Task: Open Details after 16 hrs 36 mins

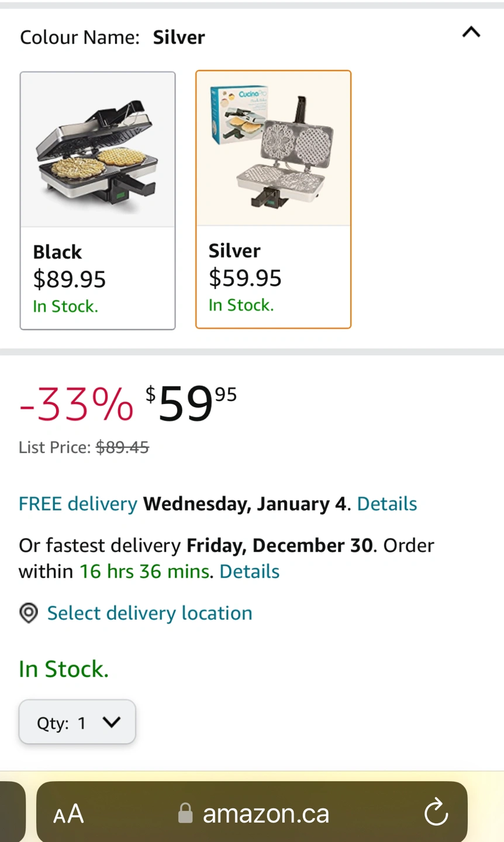Action: [x=249, y=571]
